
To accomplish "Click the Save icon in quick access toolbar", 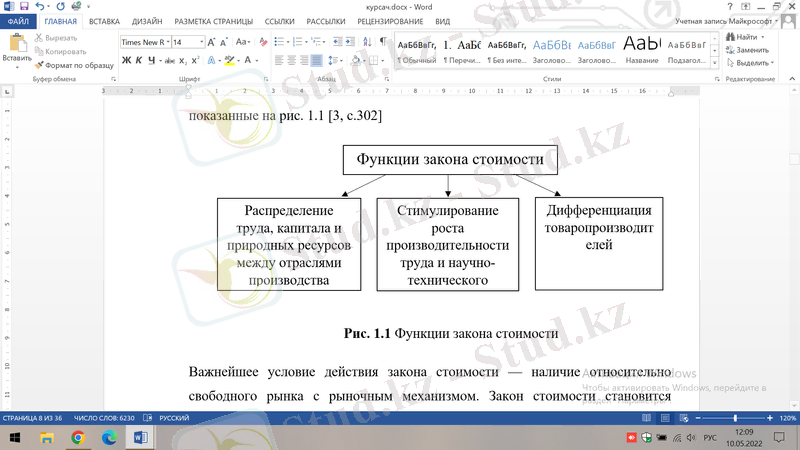I will pyautogui.click(x=24, y=6).
